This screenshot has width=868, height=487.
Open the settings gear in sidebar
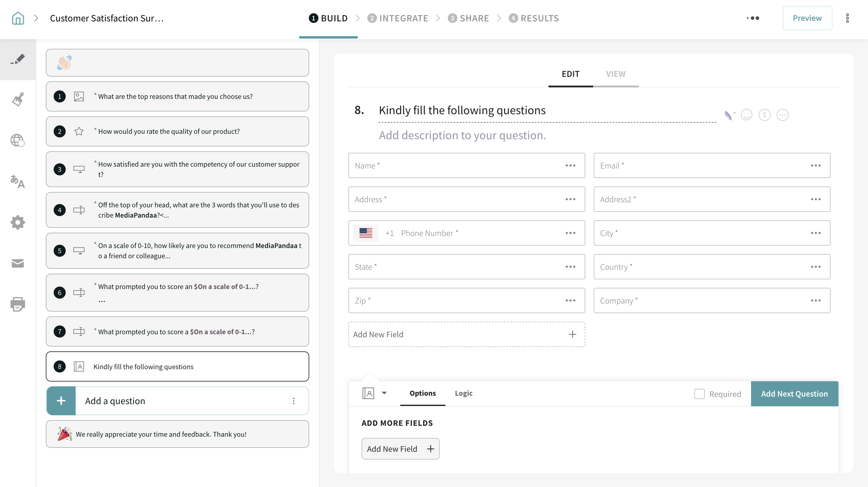coord(18,222)
